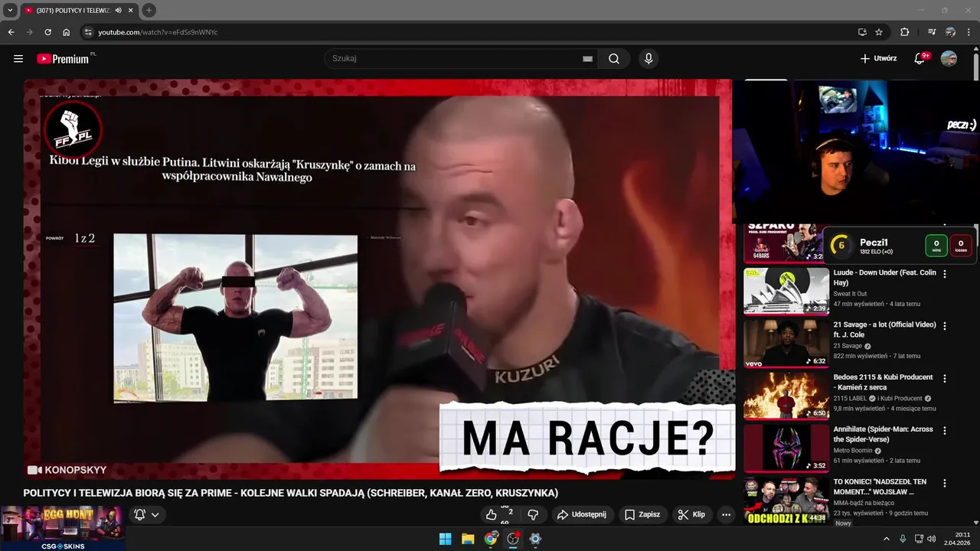Open options for 21 Savage - a lot
980x551 pixels.
click(x=944, y=326)
